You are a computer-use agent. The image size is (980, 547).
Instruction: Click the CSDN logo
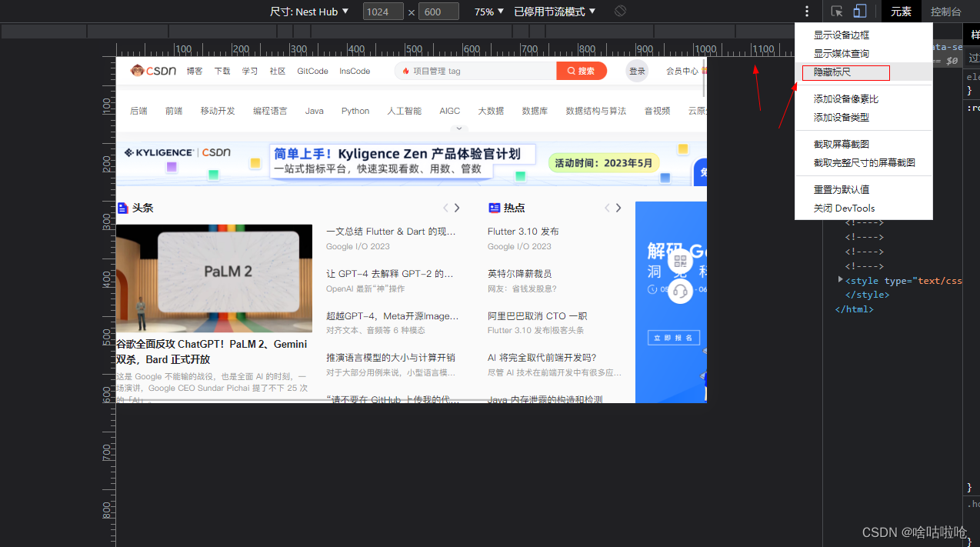click(153, 71)
